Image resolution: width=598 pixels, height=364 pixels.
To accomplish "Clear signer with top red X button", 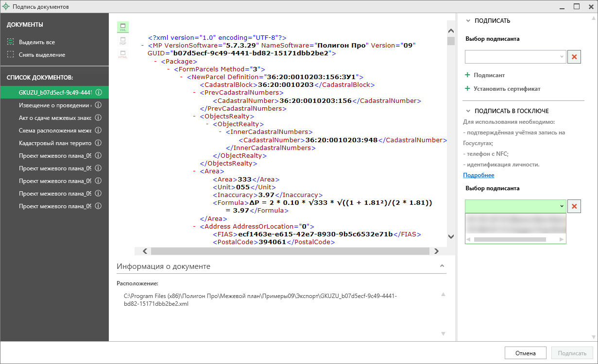I will pos(574,57).
